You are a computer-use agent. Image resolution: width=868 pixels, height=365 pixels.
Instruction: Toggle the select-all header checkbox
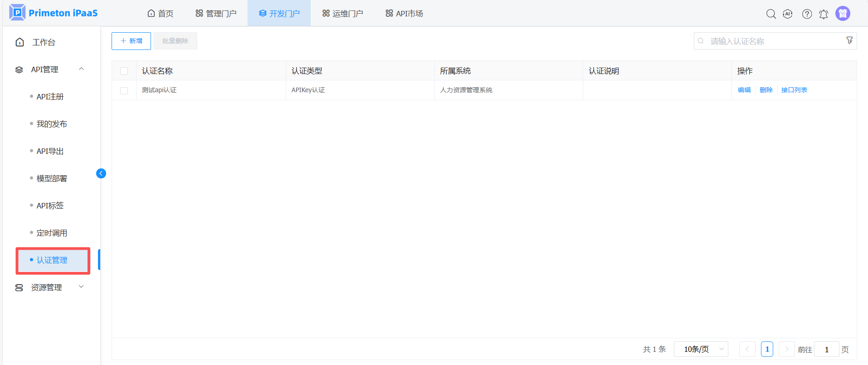[x=124, y=71]
